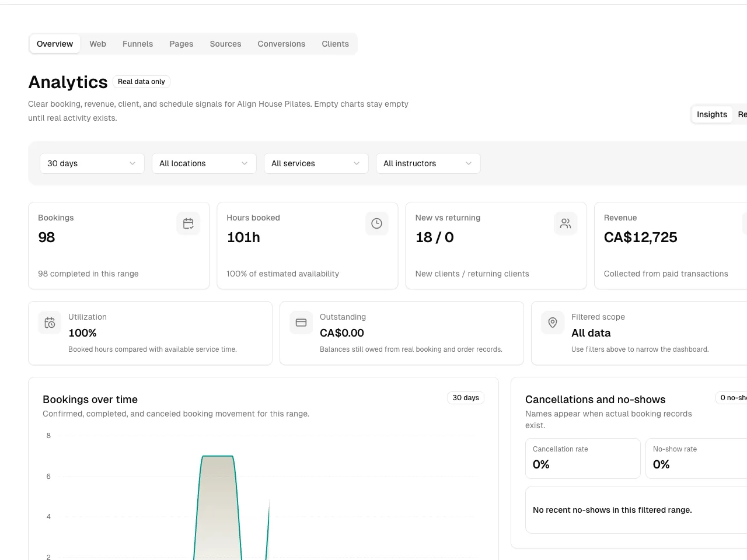Click the Bookings over time heading
The image size is (747, 560).
(90, 400)
